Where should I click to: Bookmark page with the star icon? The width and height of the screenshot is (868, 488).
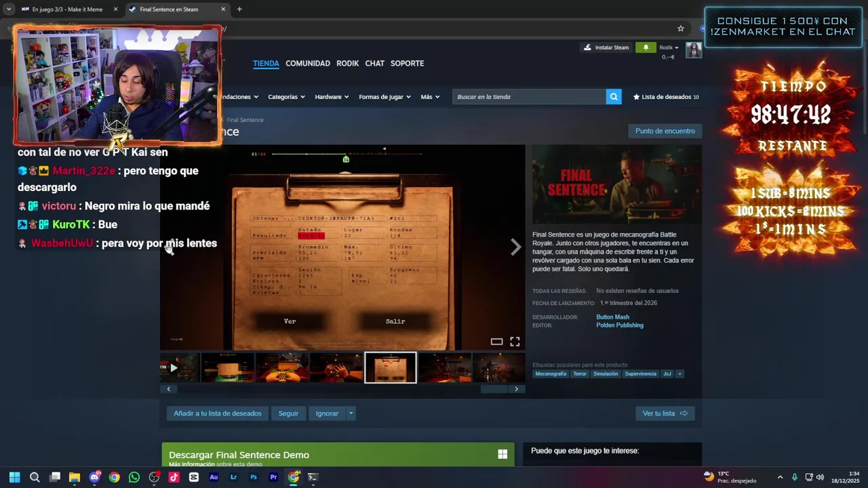click(681, 28)
